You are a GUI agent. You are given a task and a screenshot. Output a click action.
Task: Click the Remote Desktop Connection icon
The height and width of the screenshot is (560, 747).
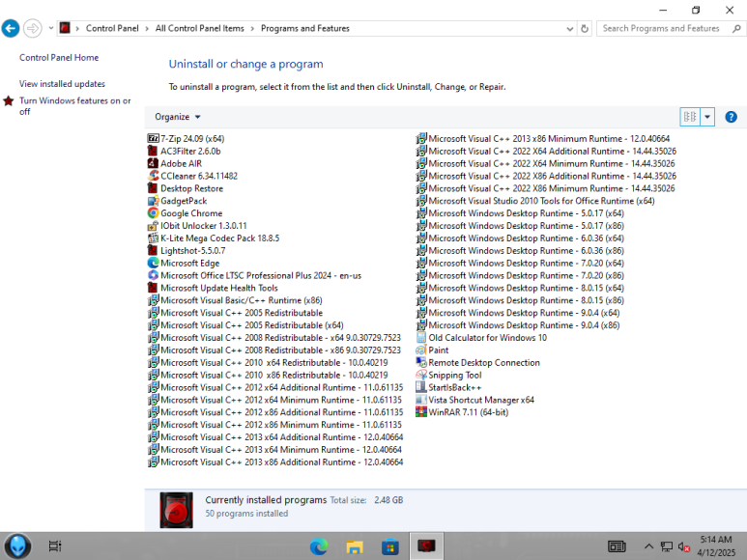(x=421, y=362)
